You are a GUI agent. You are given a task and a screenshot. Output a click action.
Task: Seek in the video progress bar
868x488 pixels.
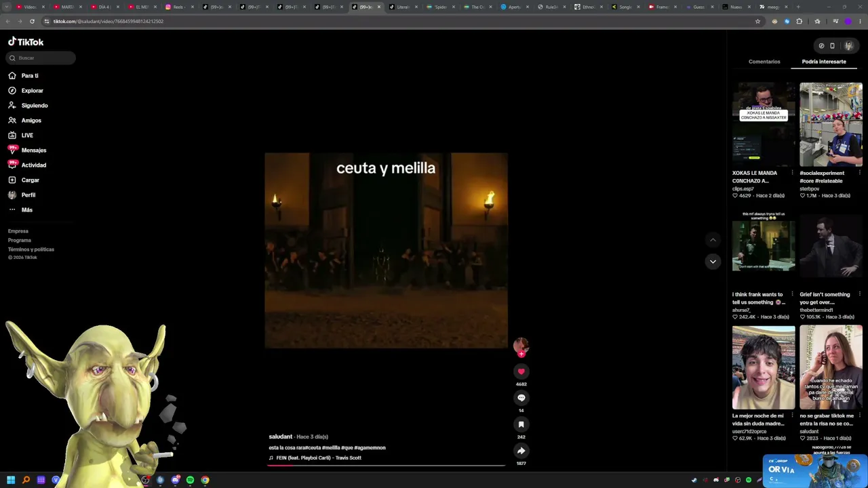pyautogui.click(x=386, y=466)
